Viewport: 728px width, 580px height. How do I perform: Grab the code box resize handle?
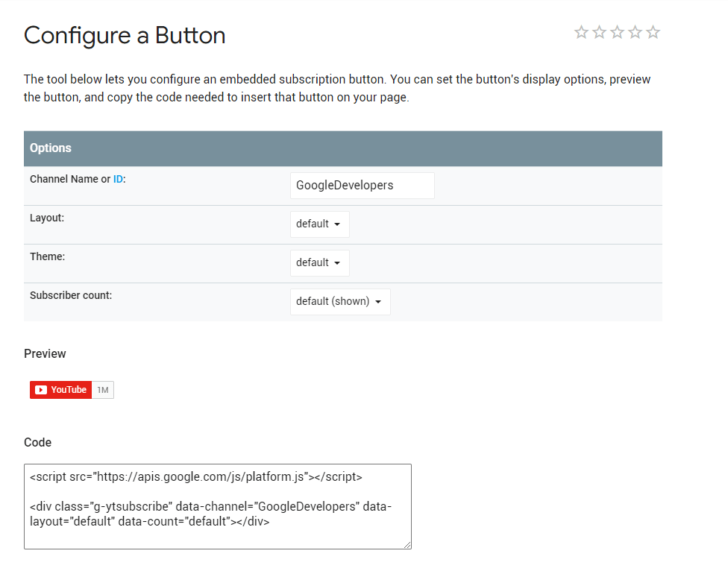coord(407,545)
